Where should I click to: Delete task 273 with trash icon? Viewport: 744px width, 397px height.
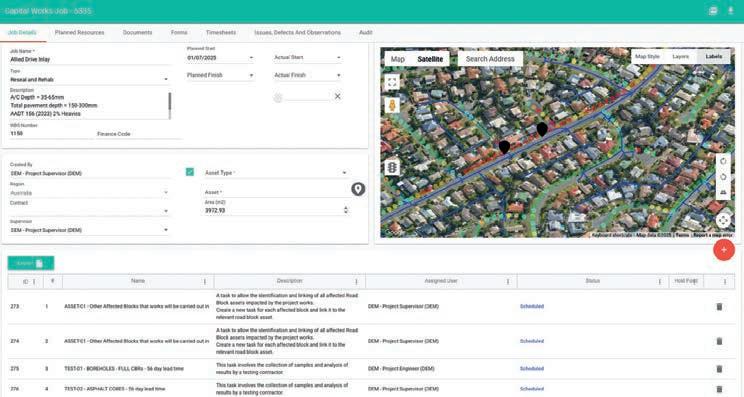pos(719,306)
